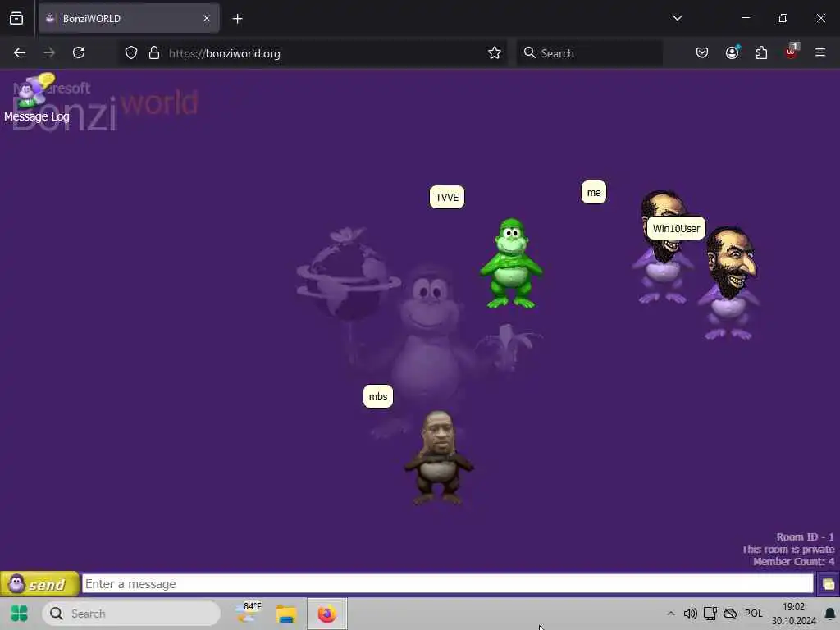840x630 pixels.
Task: View site security padlock info
Action: tap(154, 52)
